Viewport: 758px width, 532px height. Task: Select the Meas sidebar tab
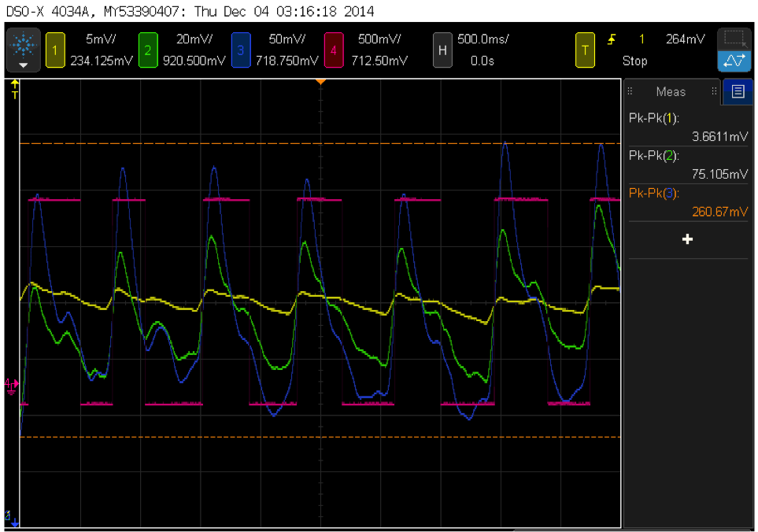(x=671, y=92)
